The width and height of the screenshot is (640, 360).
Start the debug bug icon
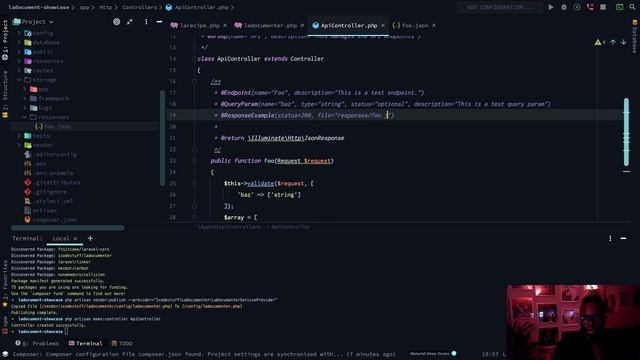click(x=564, y=7)
